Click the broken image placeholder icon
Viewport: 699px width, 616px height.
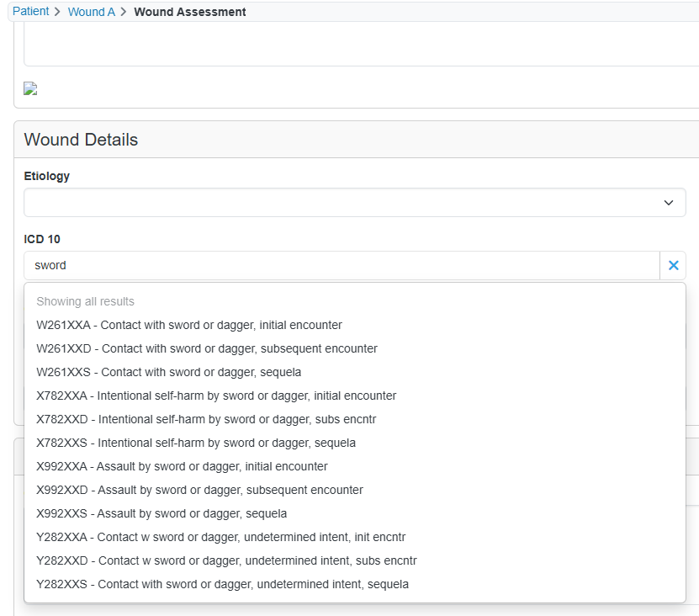click(x=30, y=88)
